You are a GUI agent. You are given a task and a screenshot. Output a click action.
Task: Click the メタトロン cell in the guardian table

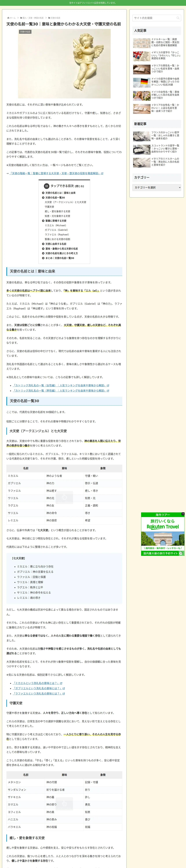[x=26, y=782]
